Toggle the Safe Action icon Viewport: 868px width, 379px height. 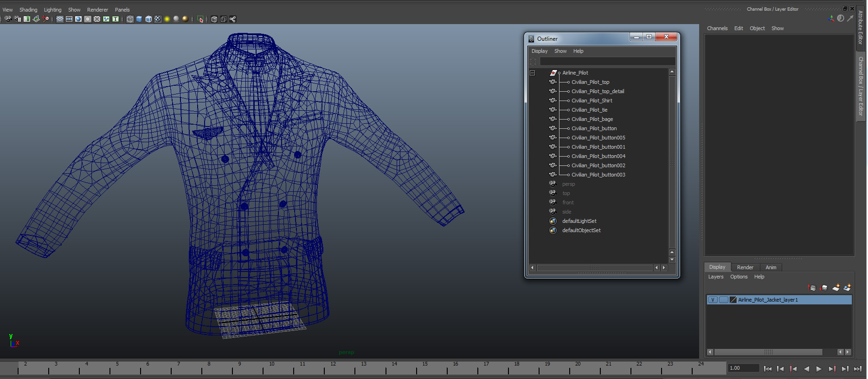pyautogui.click(x=106, y=19)
